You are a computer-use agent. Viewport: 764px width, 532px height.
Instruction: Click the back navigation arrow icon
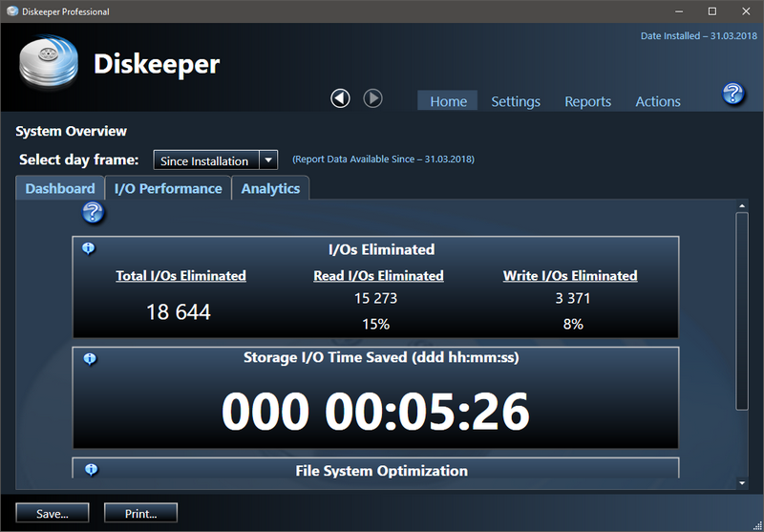click(x=340, y=98)
